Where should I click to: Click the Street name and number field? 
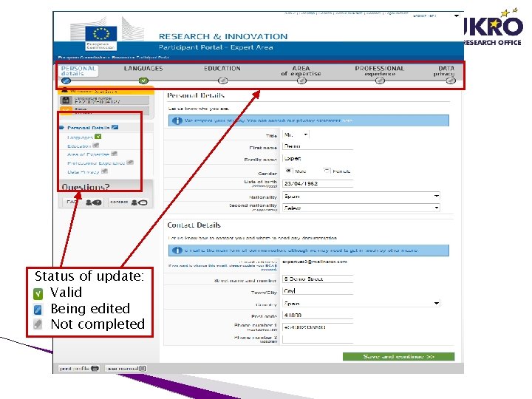pyautogui.click(x=318, y=279)
